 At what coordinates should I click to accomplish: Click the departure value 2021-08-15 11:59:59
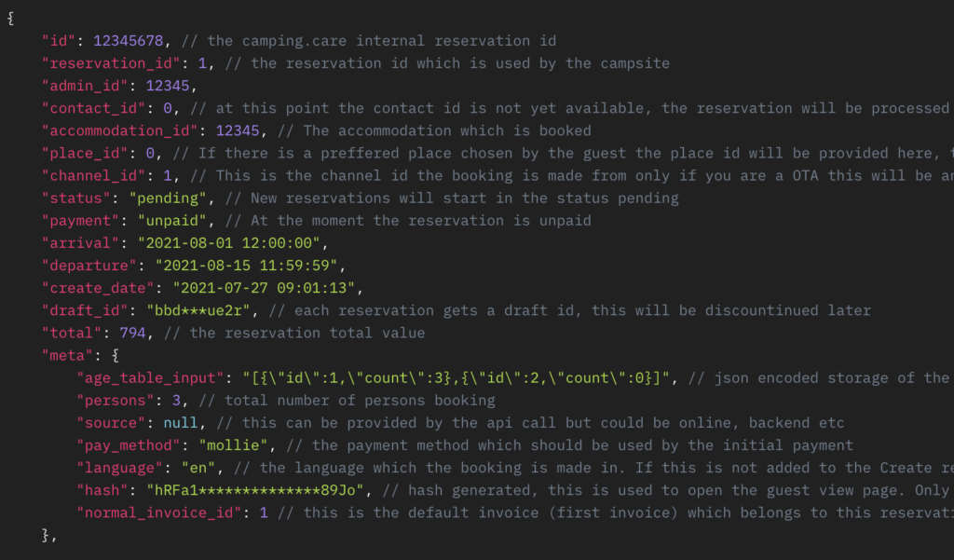[246, 266]
